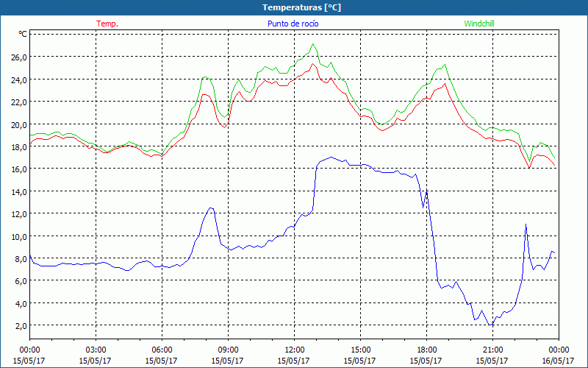
Task: Click the '°C' unit label on the y-axis
Action: [x=23, y=34]
